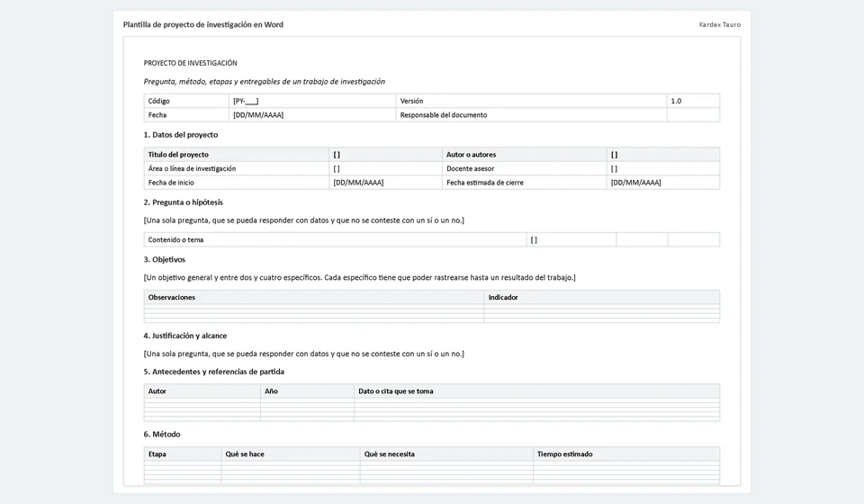Click the 'Autor' column header
The image size is (864, 504).
click(202, 391)
